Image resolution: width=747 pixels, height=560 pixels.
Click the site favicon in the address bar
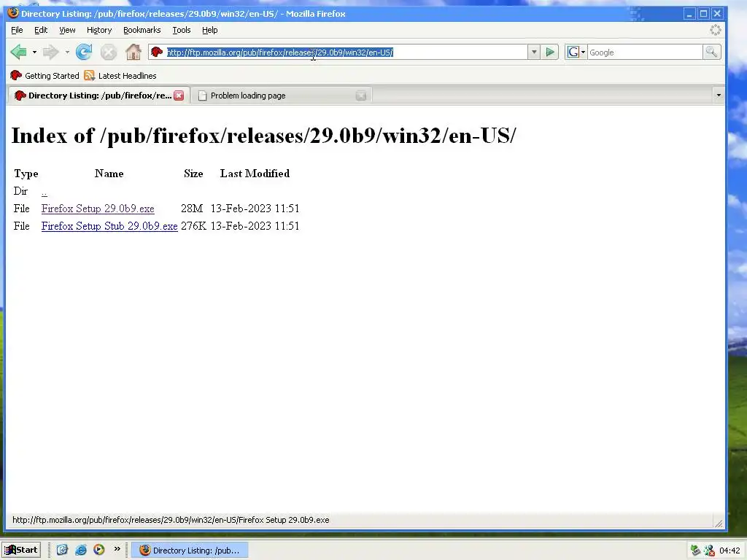[157, 52]
